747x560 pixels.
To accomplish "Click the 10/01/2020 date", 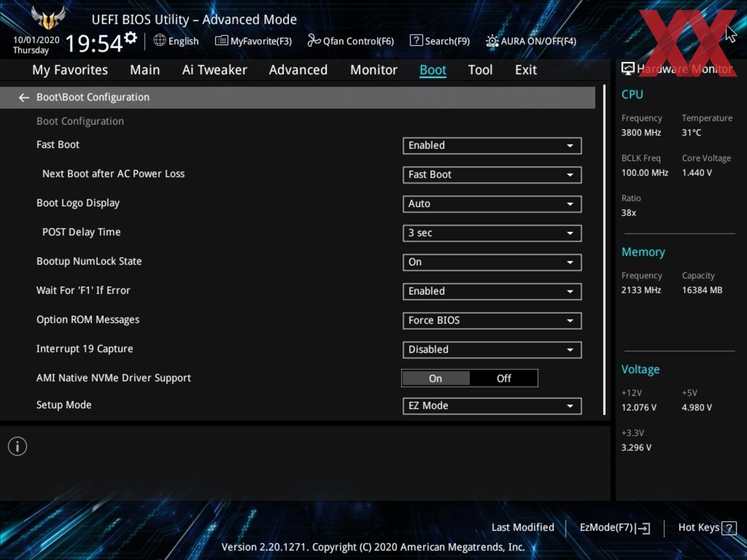I will click(x=36, y=40).
